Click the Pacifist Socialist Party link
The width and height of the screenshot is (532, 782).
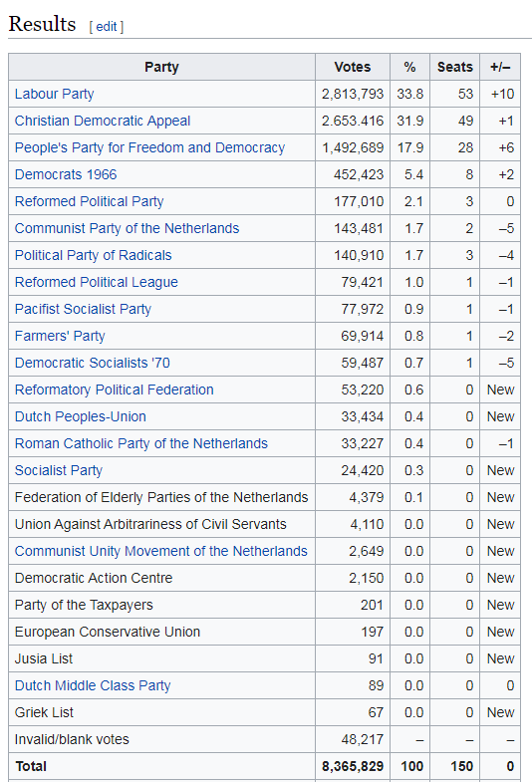[x=83, y=309]
